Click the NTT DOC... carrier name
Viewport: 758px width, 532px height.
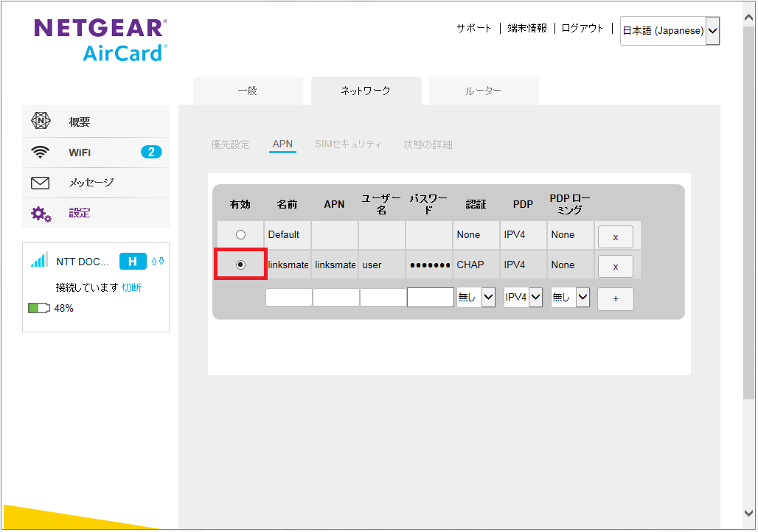pos(83,262)
